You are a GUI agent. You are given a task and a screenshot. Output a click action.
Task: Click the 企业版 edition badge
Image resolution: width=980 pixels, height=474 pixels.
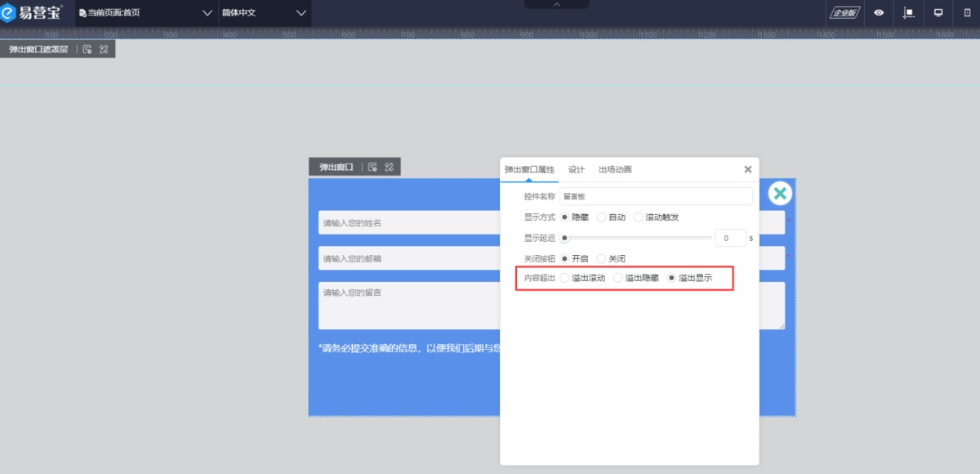click(x=844, y=13)
